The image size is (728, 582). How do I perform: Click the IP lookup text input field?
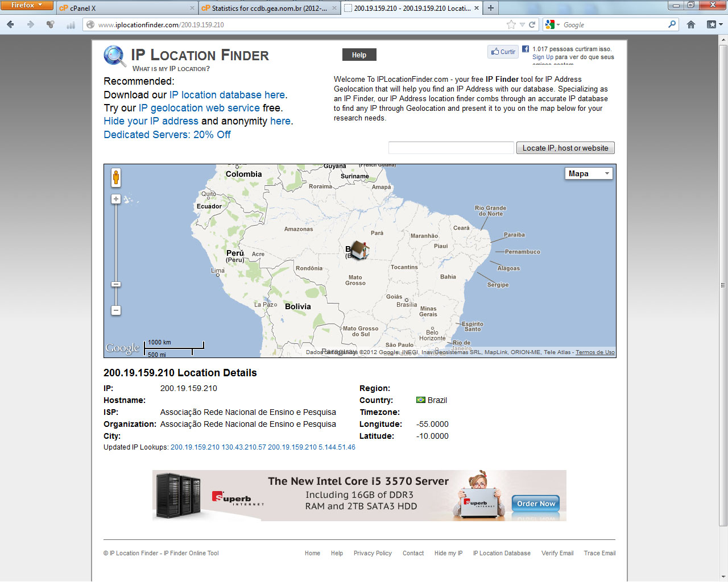[x=451, y=148]
